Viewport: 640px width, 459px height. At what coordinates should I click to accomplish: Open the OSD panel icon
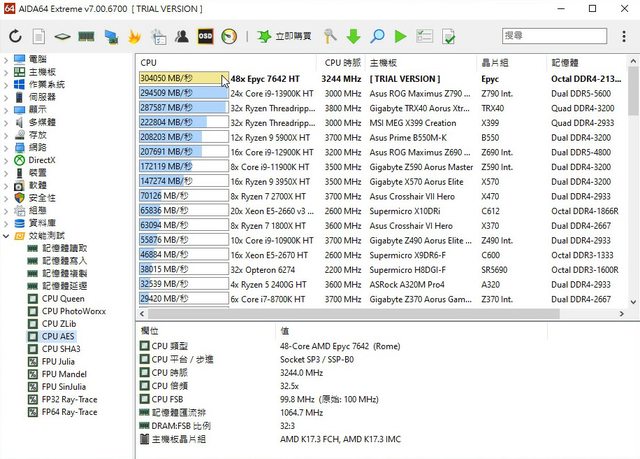pos(205,37)
